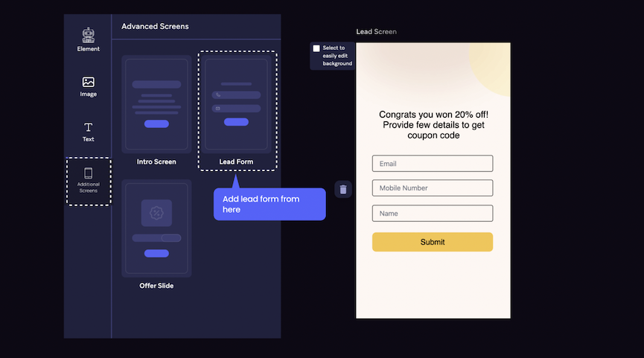The image size is (644, 358).
Task: Open the Image panel icon
Action: click(x=88, y=82)
